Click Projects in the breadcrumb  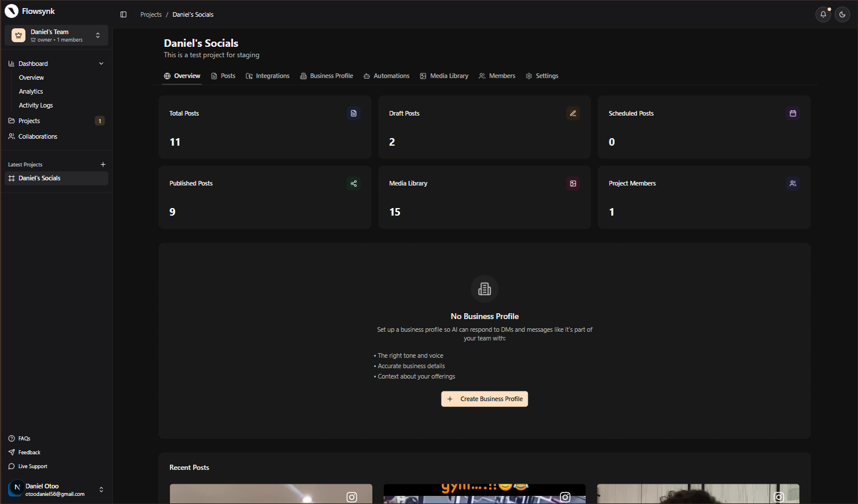(x=151, y=14)
